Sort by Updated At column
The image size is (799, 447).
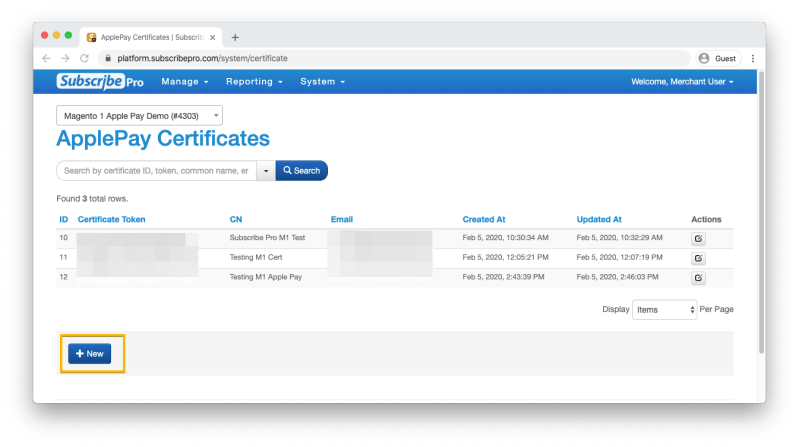[599, 219]
